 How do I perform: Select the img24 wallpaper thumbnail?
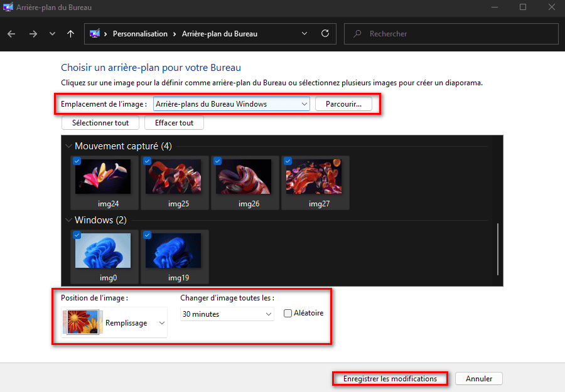point(103,176)
